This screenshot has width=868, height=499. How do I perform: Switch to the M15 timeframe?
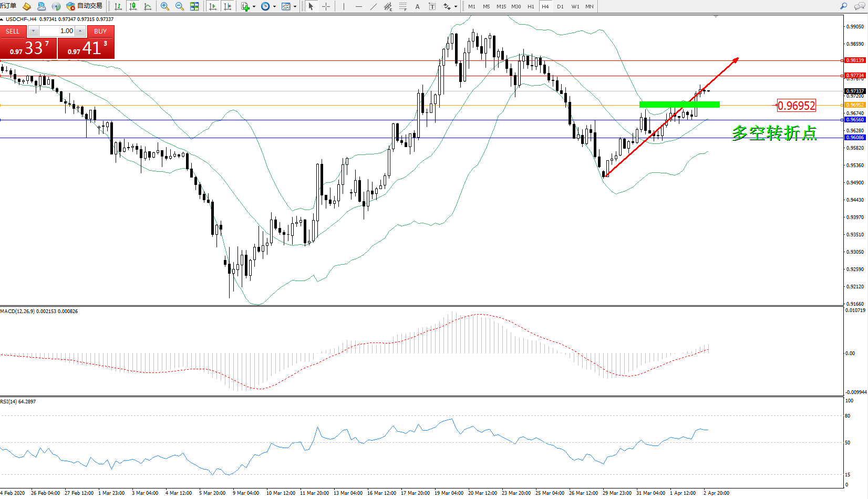[x=501, y=6]
